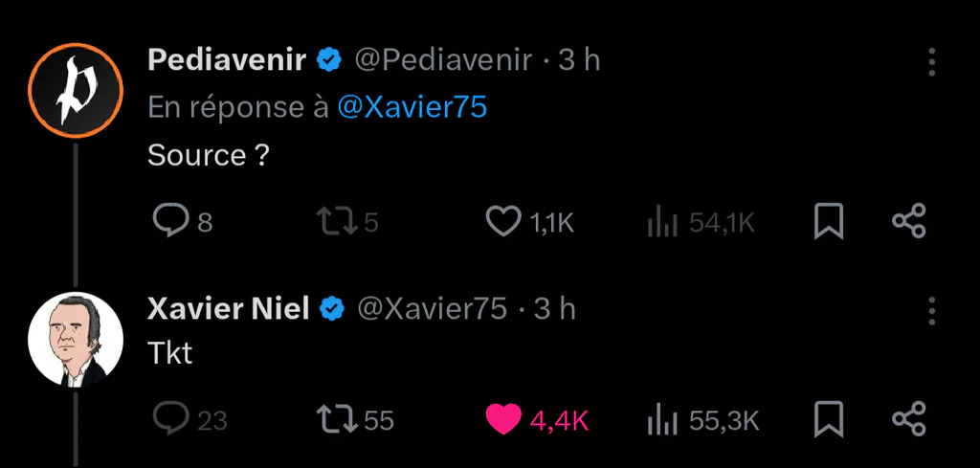Screen dimensions: 980x468
Task: Share Pediavenir's tweet
Action: click(909, 221)
